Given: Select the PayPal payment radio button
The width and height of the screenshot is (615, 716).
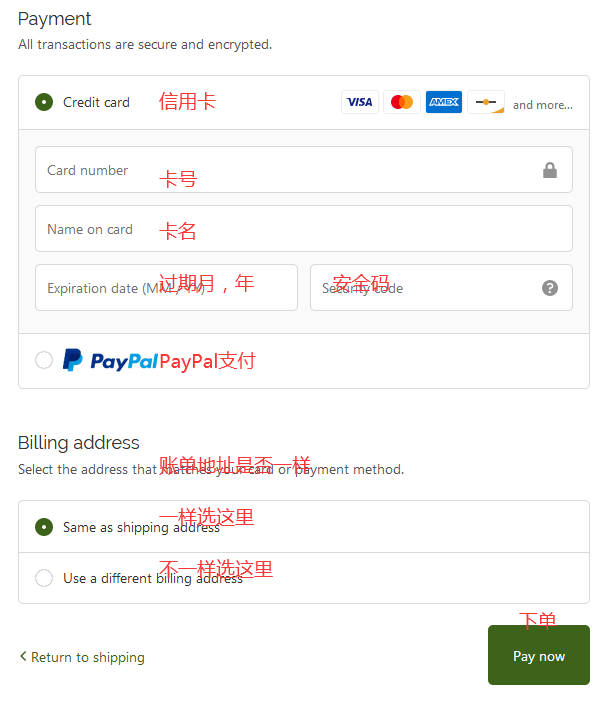Looking at the screenshot, I should (44, 360).
